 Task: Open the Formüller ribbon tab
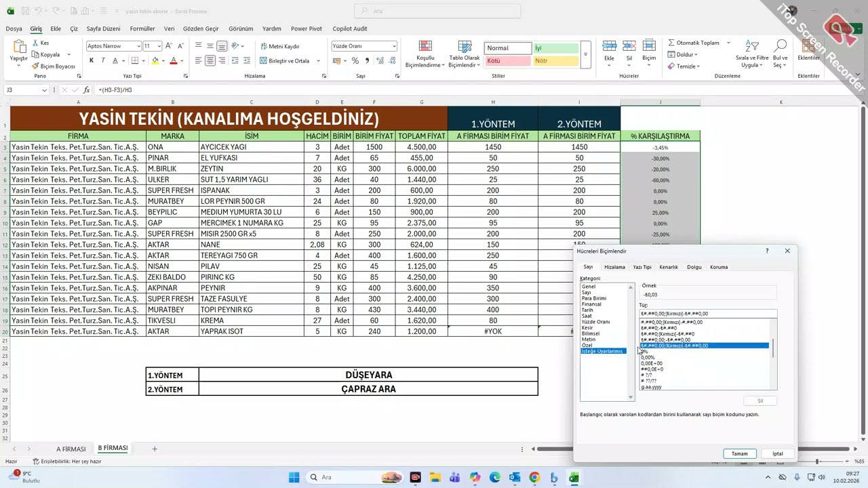[142, 29]
